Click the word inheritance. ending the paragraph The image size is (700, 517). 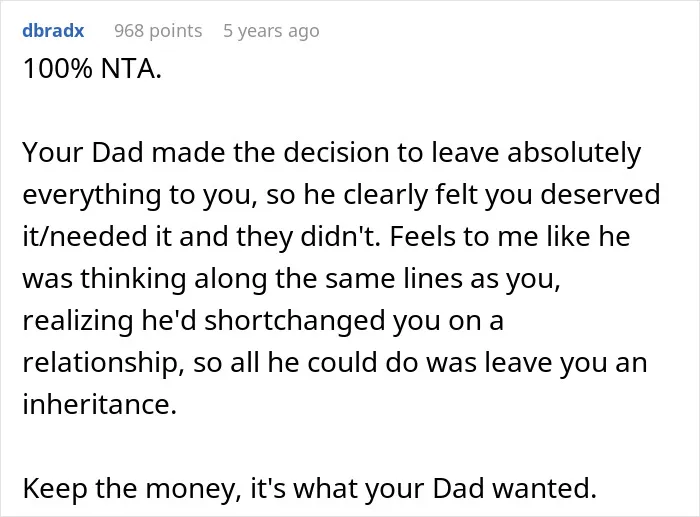tap(100, 404)
